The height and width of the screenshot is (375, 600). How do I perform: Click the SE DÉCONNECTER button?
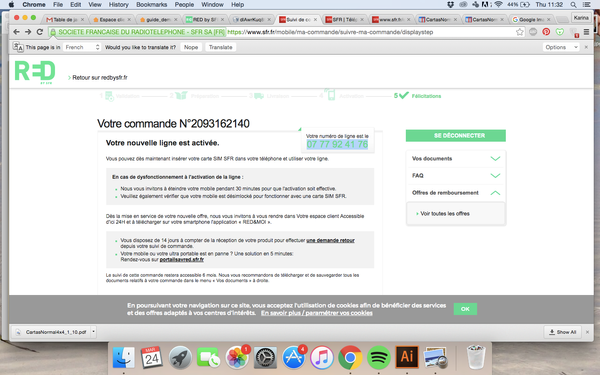click(456, 135)
